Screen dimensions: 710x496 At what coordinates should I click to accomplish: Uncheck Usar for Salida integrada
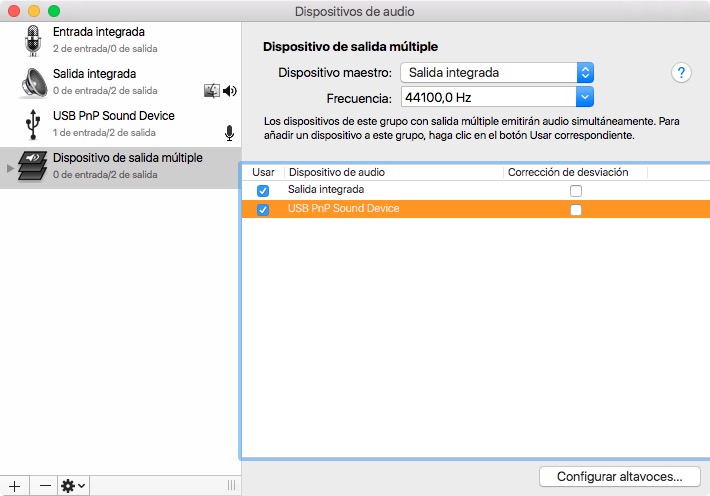tap(263, 191)
